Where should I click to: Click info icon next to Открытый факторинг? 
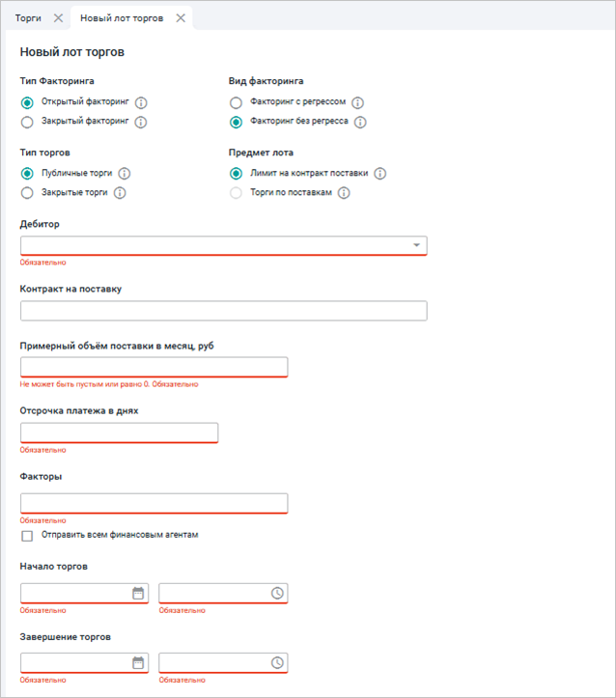coord(141,102)
